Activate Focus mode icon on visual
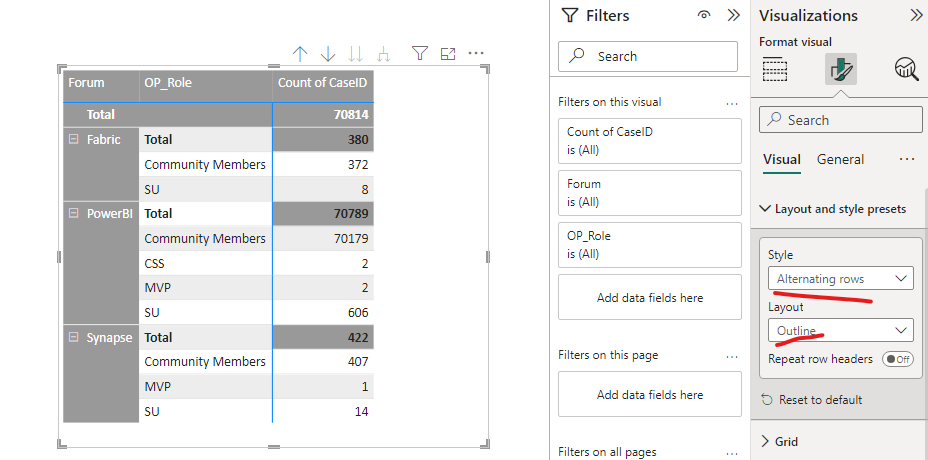 point(448,54)
